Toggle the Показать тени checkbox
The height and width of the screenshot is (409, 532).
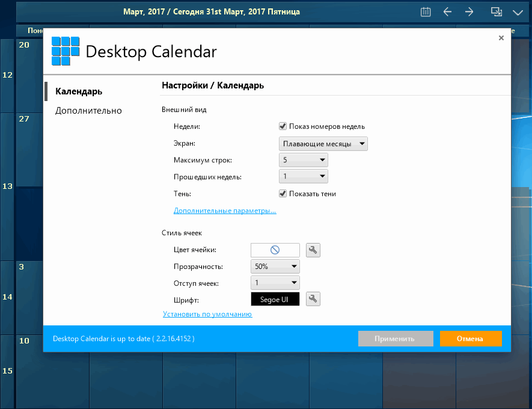[x=283, y=194]
